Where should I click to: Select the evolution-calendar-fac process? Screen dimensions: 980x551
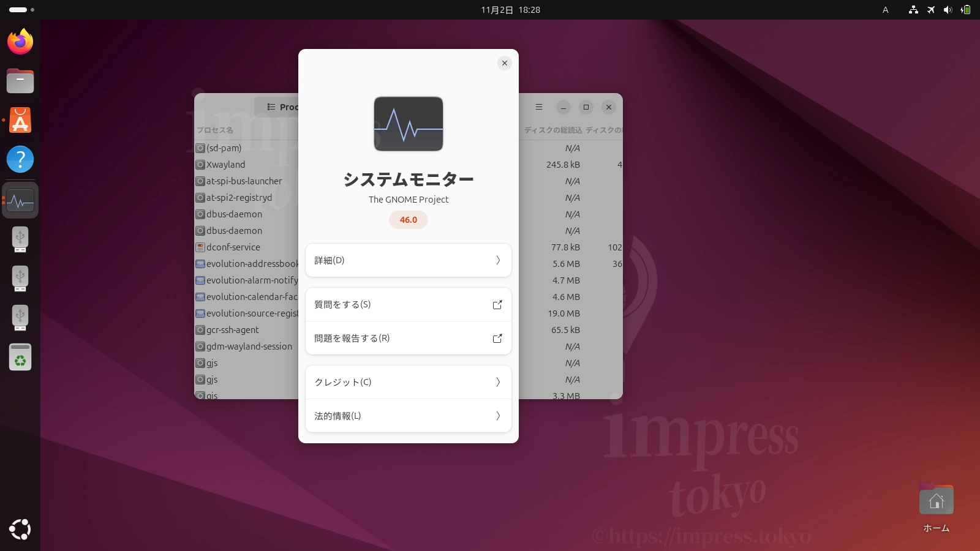247,297
